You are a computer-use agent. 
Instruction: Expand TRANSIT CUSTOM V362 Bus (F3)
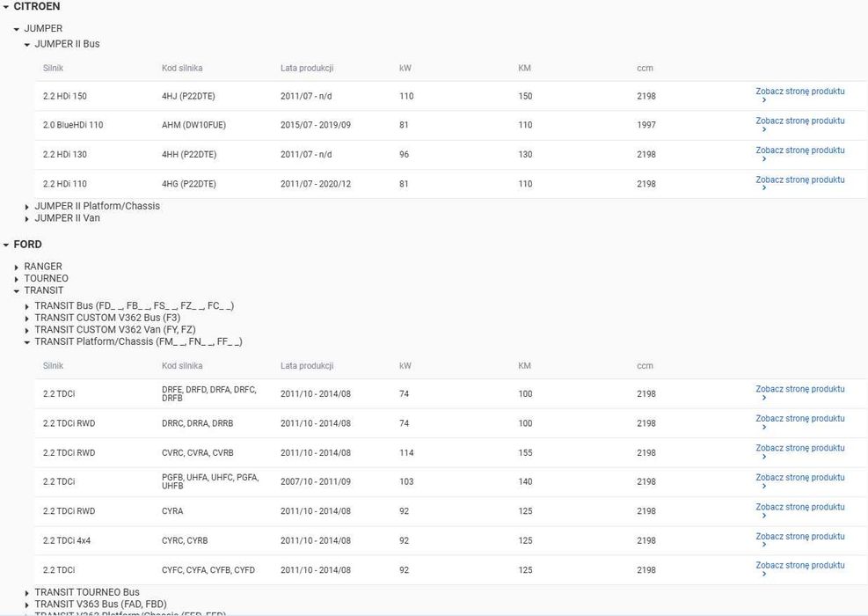(27, 319)
